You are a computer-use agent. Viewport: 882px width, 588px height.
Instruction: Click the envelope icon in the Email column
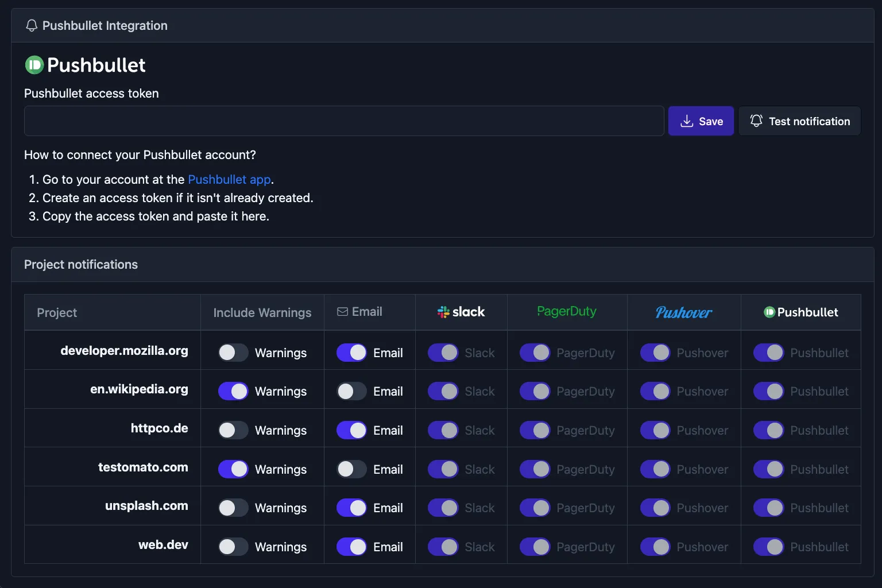(x=342, y=311)
